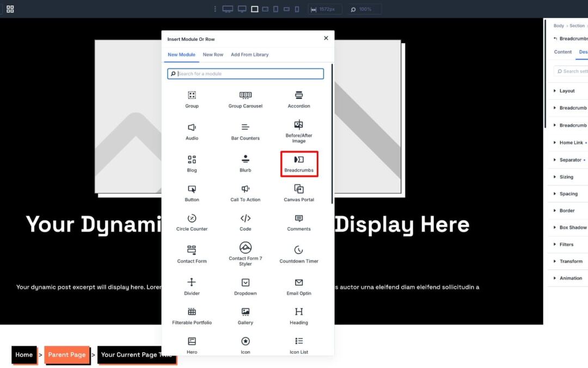
Task: Insert the Contact Form module
Action: (192, 255)
